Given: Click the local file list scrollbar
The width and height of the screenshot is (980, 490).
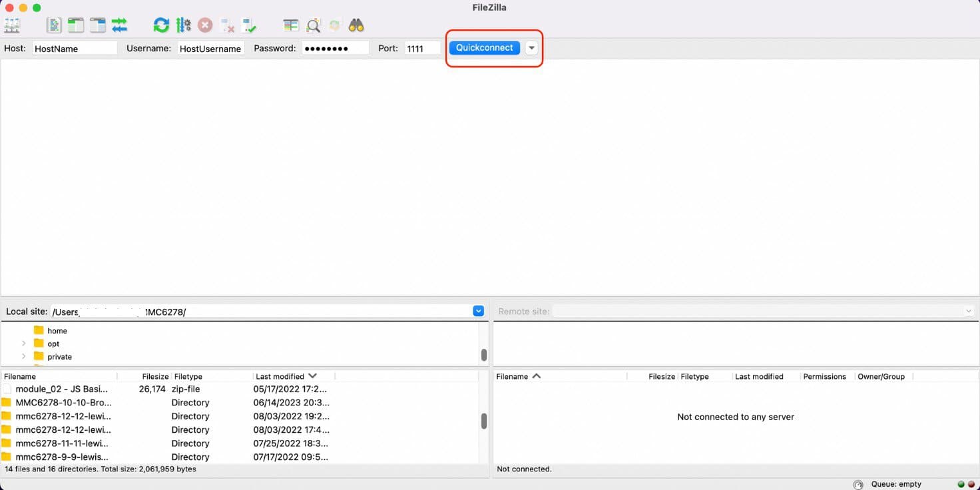Looking at the screenshot, I should pos(484,421).
